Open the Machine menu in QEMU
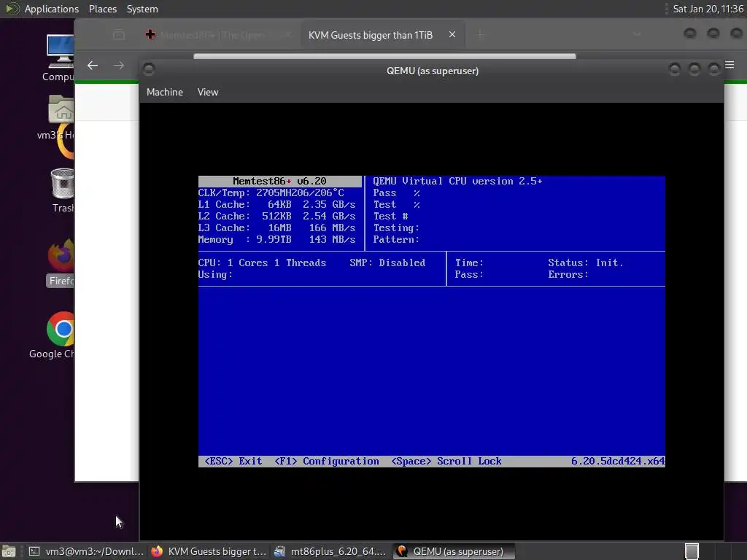Image resolution: width=747 pixels, height=560 pixels. [164, 93]
